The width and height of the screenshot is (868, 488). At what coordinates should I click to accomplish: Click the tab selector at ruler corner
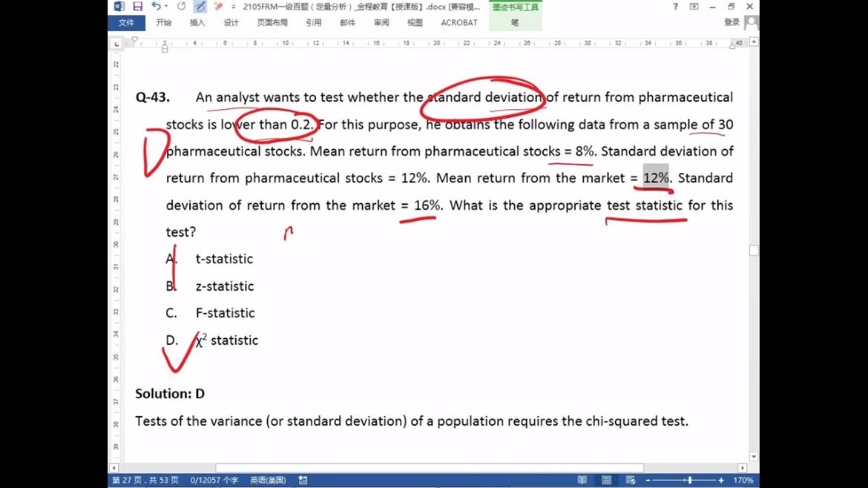pyautogui.click(x=116, y=43)
